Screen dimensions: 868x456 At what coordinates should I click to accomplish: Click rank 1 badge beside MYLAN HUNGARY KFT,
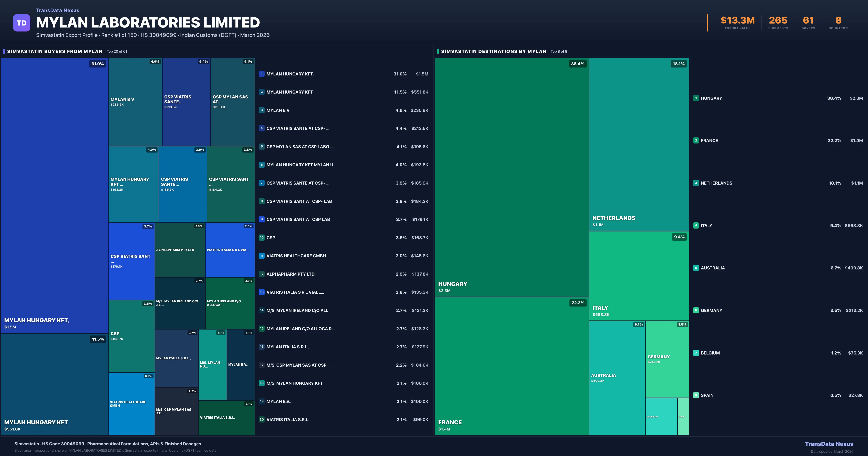[261, 74]
